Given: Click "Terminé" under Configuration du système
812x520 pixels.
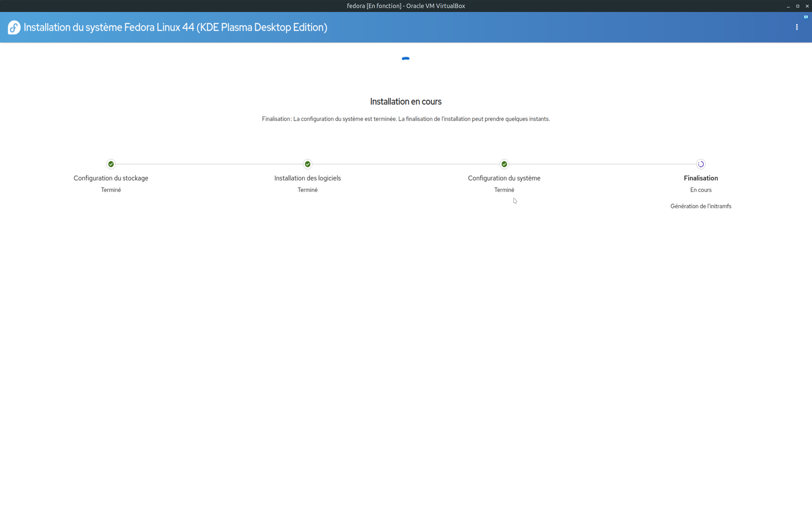Looking at the screenshot, I should (x=504, y=190).
